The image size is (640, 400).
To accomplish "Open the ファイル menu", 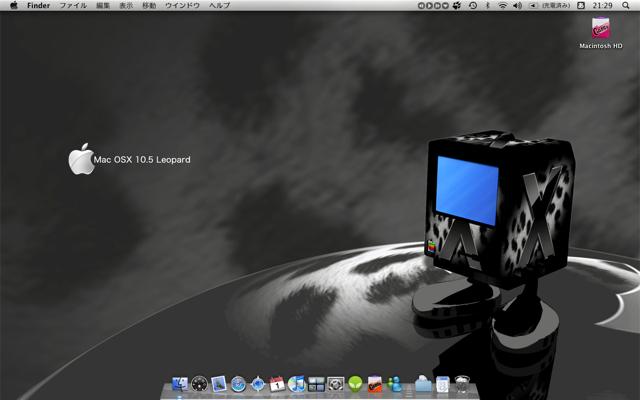I will pos(73,5).
